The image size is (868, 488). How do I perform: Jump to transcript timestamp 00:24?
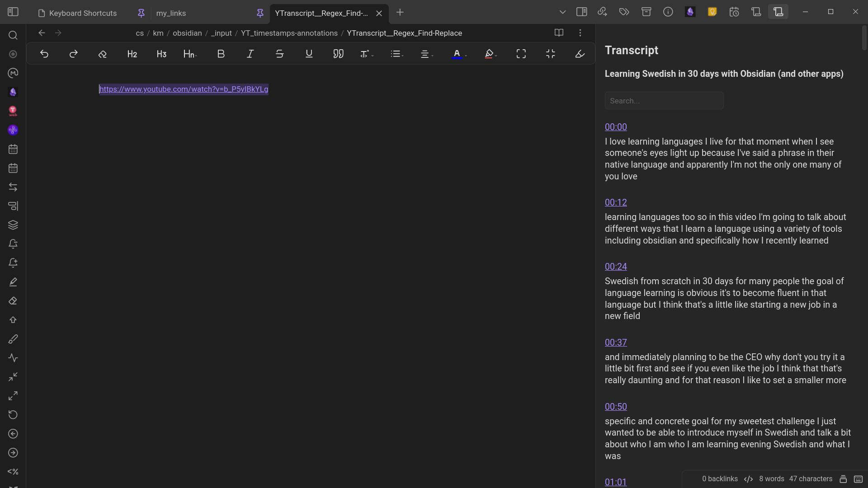pyautogui.click(x=616, y=267)
